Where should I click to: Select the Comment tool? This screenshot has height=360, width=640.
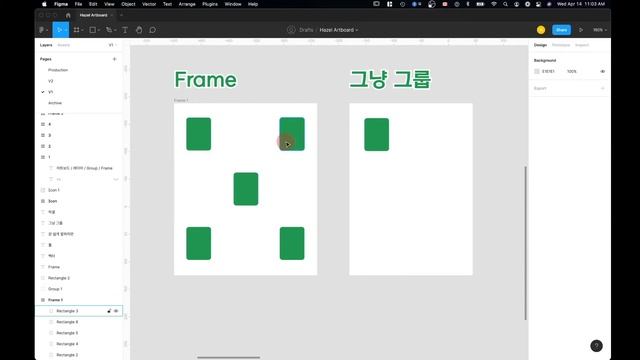153,30
